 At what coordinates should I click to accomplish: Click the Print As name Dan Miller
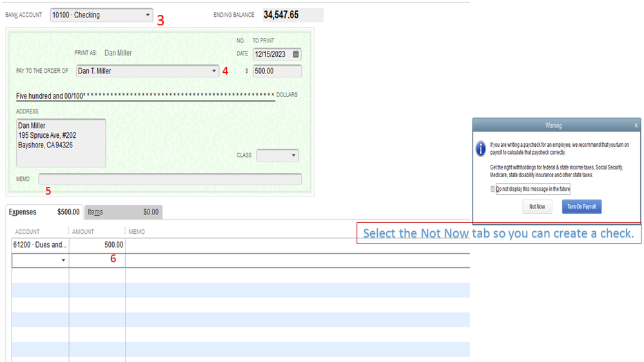point(118,53)
